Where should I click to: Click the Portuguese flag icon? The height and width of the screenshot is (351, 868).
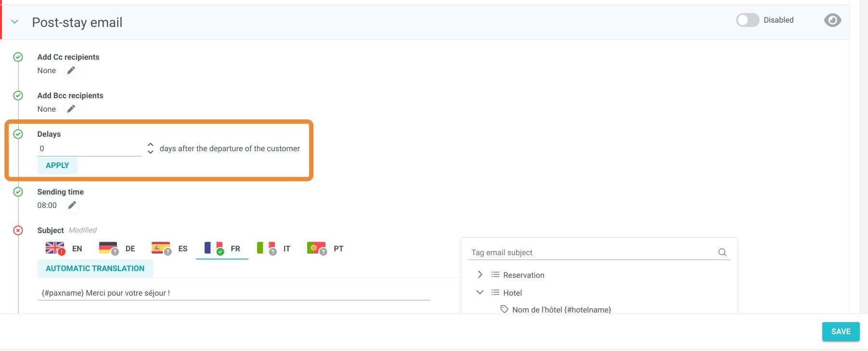coord(316,248)
